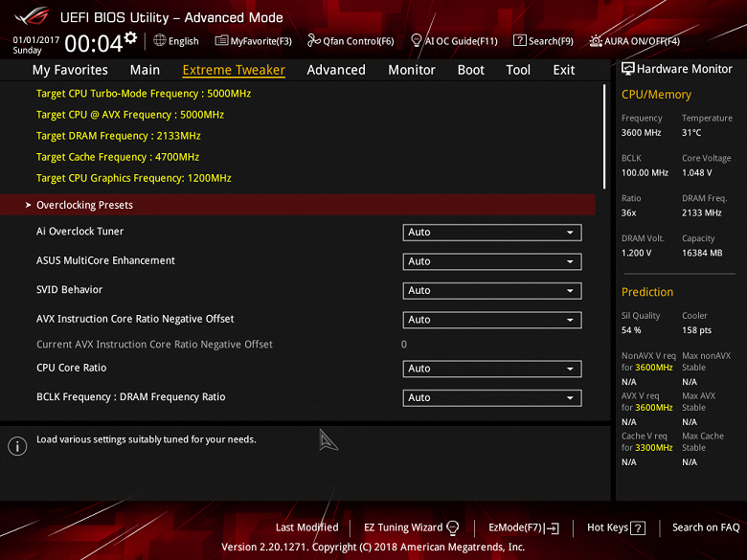This screenshot has height=560, width=747.
Task: Switch to the Monitor tab
Action: 412,70
